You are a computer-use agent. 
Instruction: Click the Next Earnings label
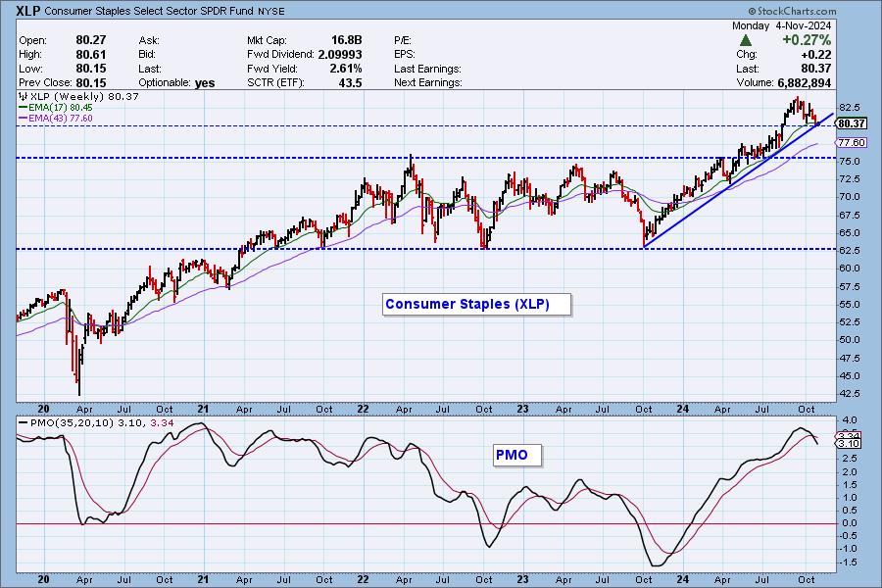428,82
